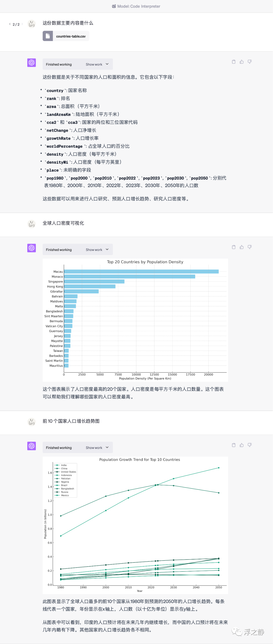Viewport: 273px width, 644px height.
Task: Go to next prompt version arrow
Action: tap(22, 24)
